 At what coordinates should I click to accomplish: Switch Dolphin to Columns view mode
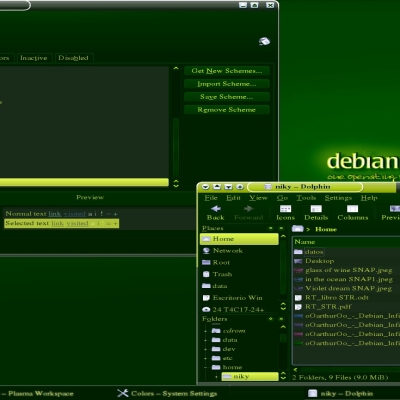click(x=353, y=213)
